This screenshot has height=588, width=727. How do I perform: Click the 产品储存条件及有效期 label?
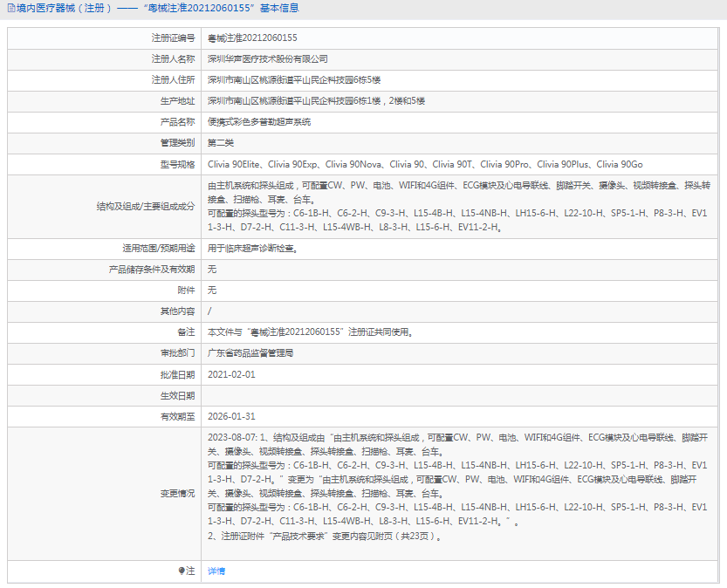click(152, 270)
